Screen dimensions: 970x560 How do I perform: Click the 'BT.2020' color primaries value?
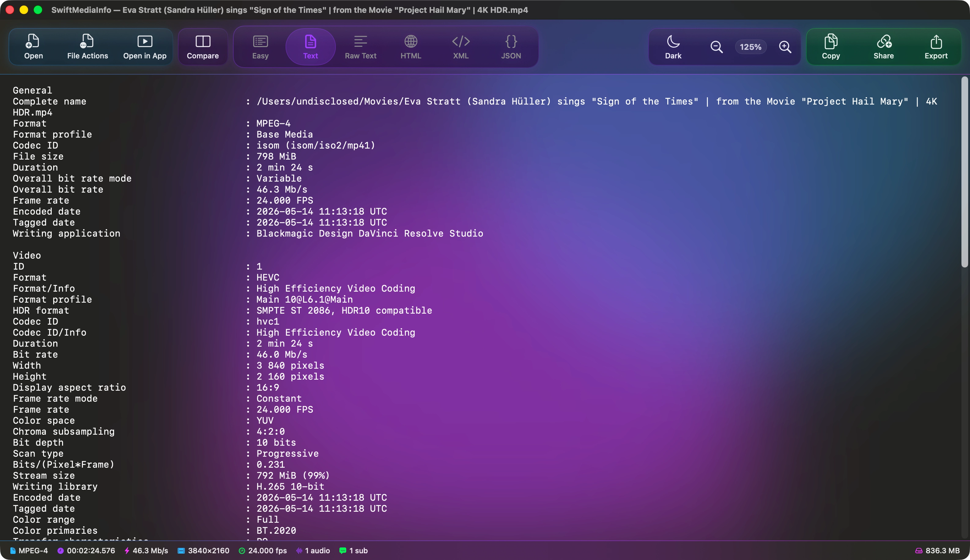point(276,531)
